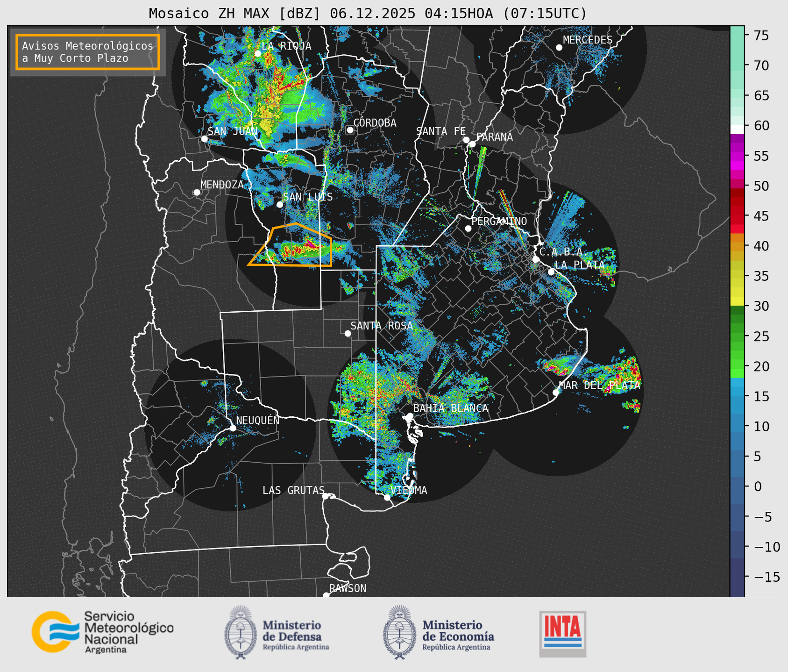This screenshot has height=672, width=788.
Task: Select the white marker dot for Viedma
Action: click(387, 497)
